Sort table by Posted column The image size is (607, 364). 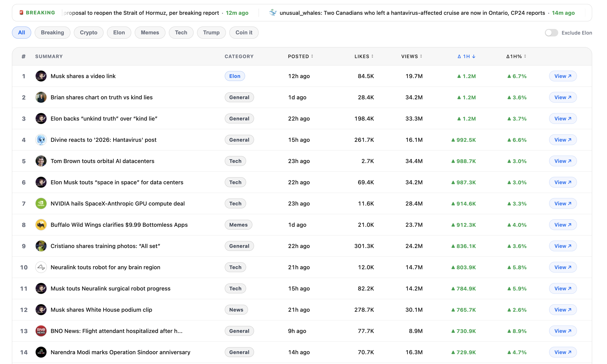point(301,56)
